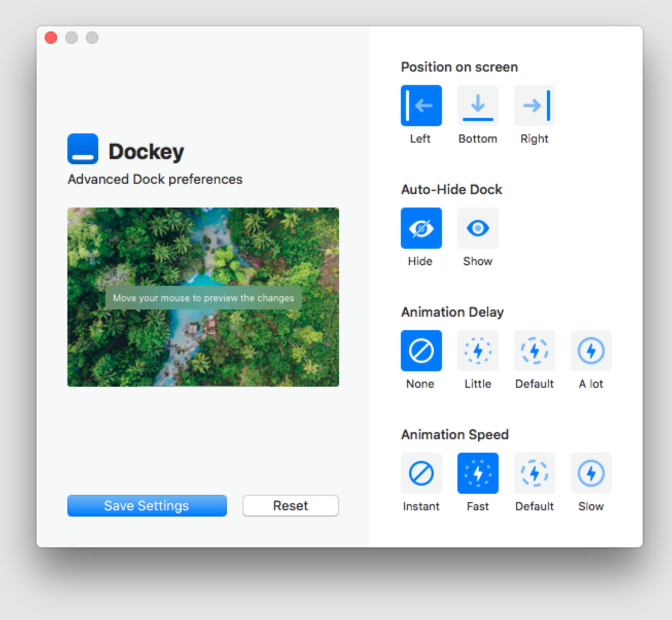Image resolution: width=672 pixels, height=620 pixels.
Task: Select Default animation speed option
Action: coord(534,473)
